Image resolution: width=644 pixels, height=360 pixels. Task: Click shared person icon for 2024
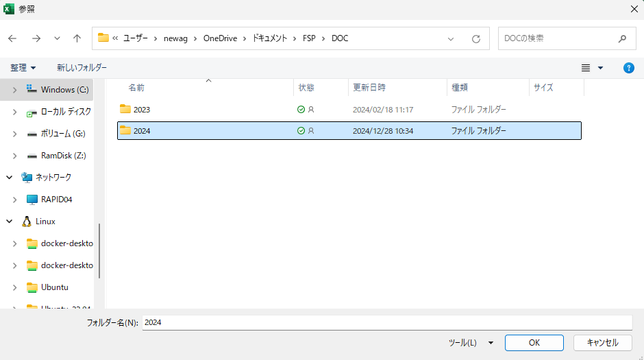coord(311,131)
